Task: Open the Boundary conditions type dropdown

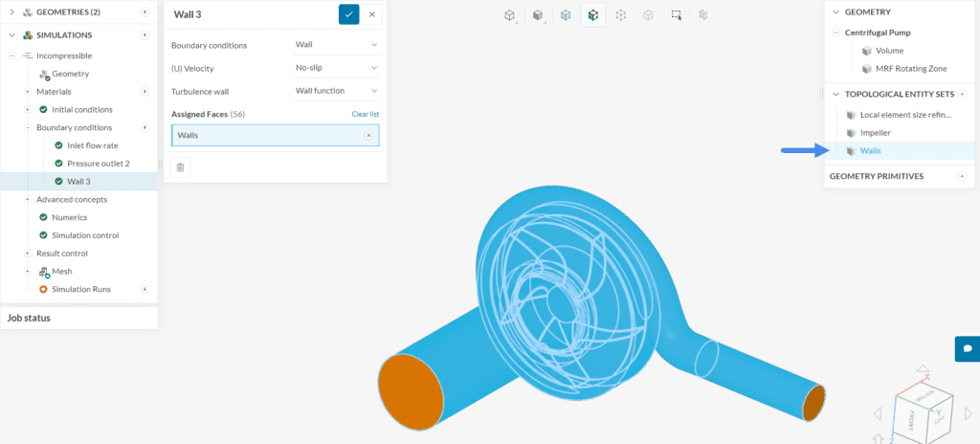Action: [337, 45]
